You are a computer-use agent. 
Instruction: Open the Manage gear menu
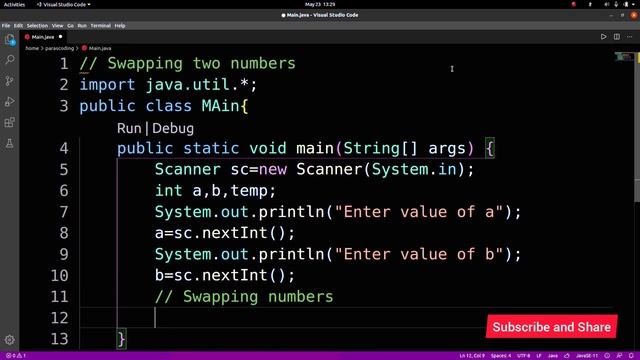pyautogui.click(x=10, y=340)
